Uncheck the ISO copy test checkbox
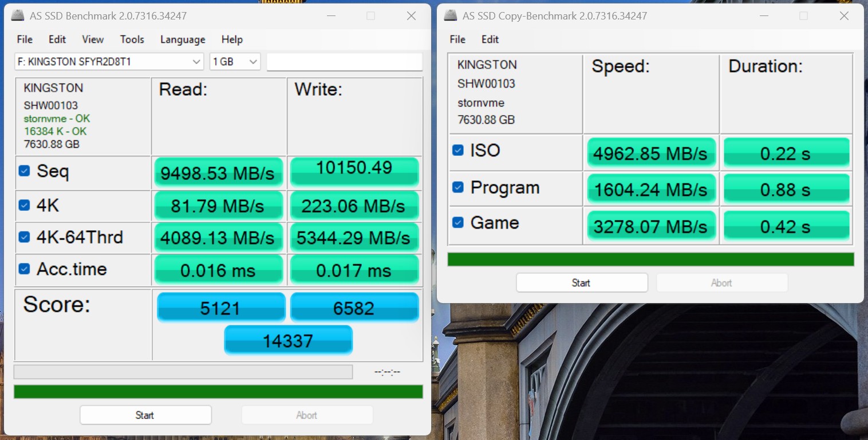Screen dimensions: 868x440 (x=458, y=150)
